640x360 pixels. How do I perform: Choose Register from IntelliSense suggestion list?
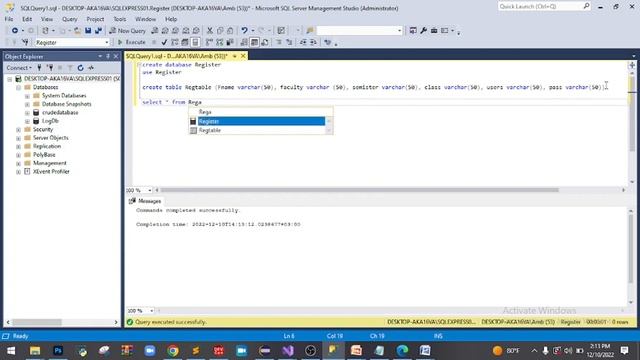[261, 121]
